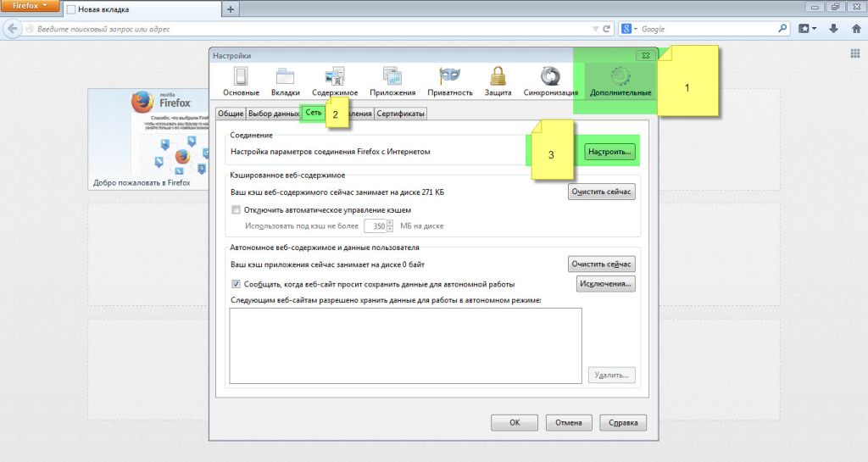Enable Отключить автоматическое управление кэшем checkbox
This screenshot has height=462, width=868.
click(236, 210)
